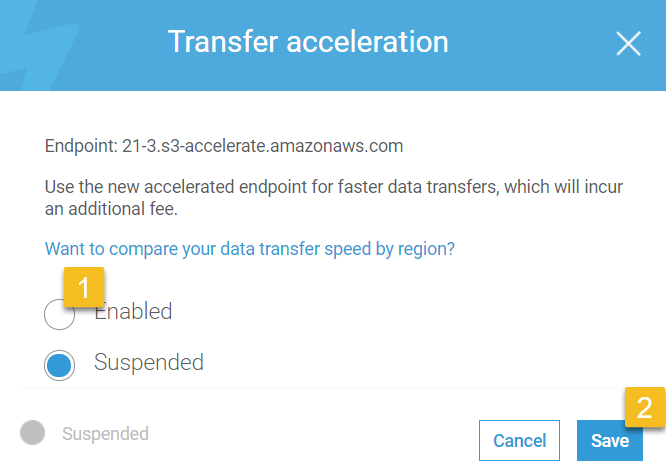Click the "Transfer acceleration" dialog title
This screenshot has height=475, width=666.
coord(308,42)
